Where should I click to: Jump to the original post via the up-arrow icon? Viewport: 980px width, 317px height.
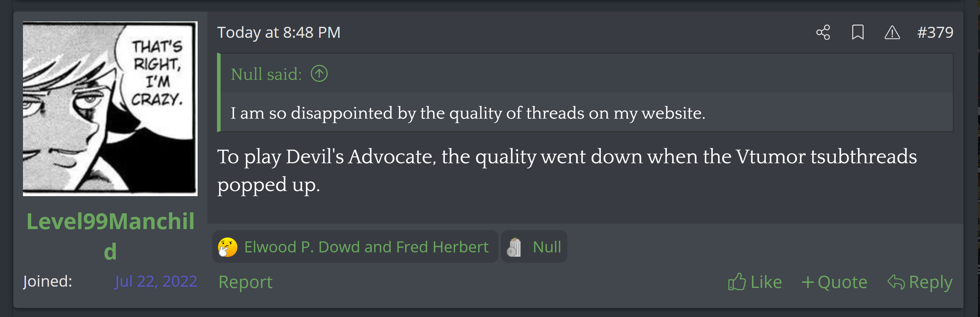(319, 73)
